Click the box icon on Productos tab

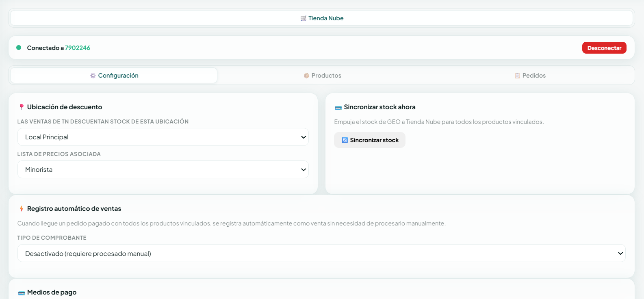[306, 76]
